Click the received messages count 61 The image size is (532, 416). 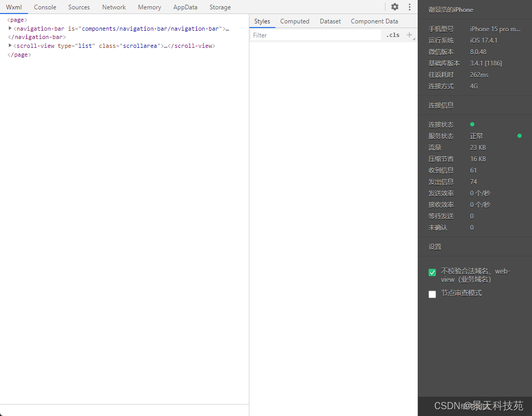click(x=473, y=171)
